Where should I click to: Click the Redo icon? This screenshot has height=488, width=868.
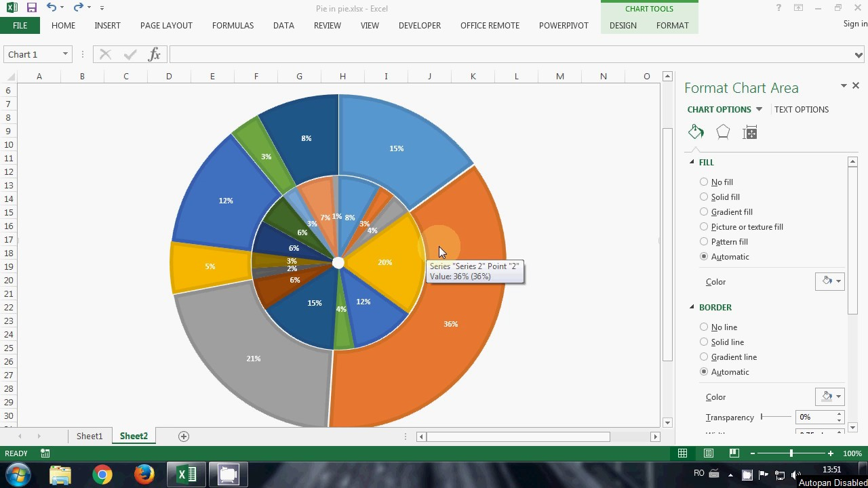[x=77, y=7]
